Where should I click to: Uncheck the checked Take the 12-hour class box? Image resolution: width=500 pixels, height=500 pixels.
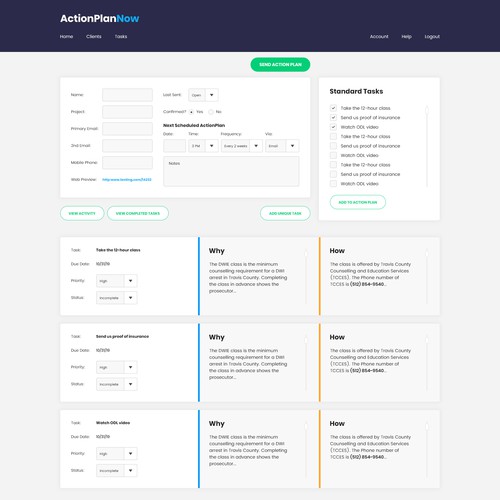click(x=333, y=108)
